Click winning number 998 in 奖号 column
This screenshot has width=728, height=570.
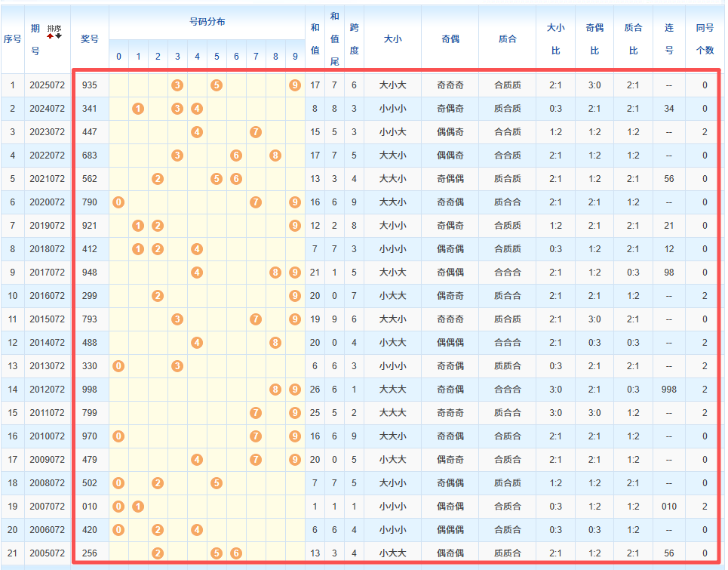point(90,390)
